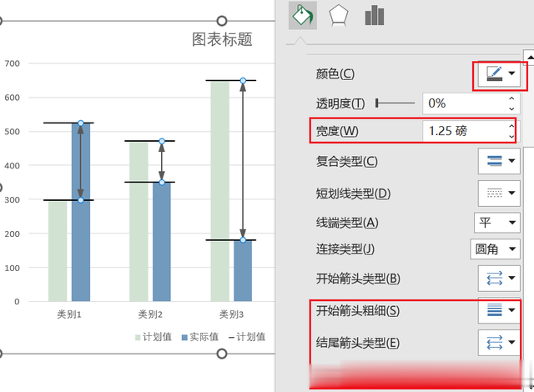Click the pane scrollbar up arrow

pyautogui.click(x=530, y=57)
